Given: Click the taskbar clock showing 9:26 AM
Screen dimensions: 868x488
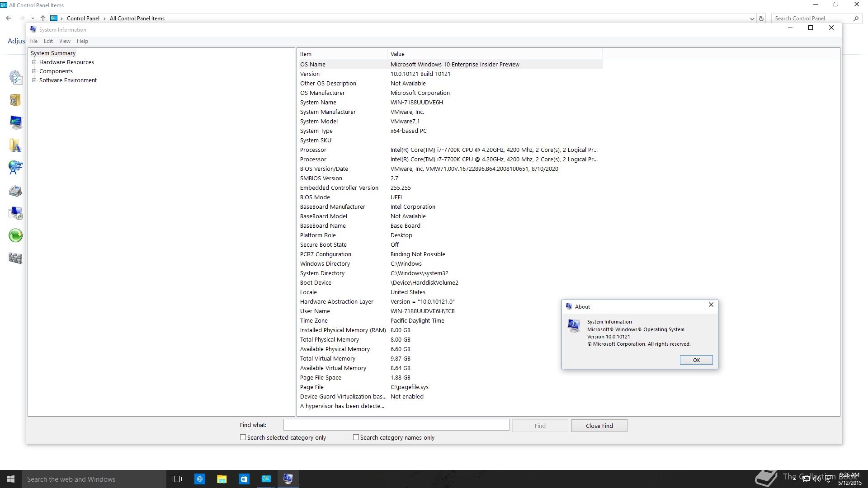Looking at the screenshot, I should click(x=849, y=479).
